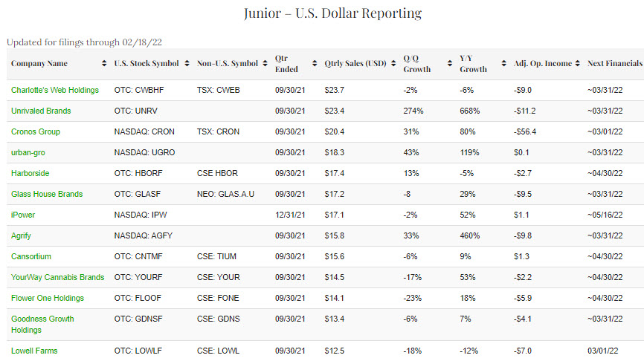Open Glass House Brands link
644x361 pixels.
(47, 194)
